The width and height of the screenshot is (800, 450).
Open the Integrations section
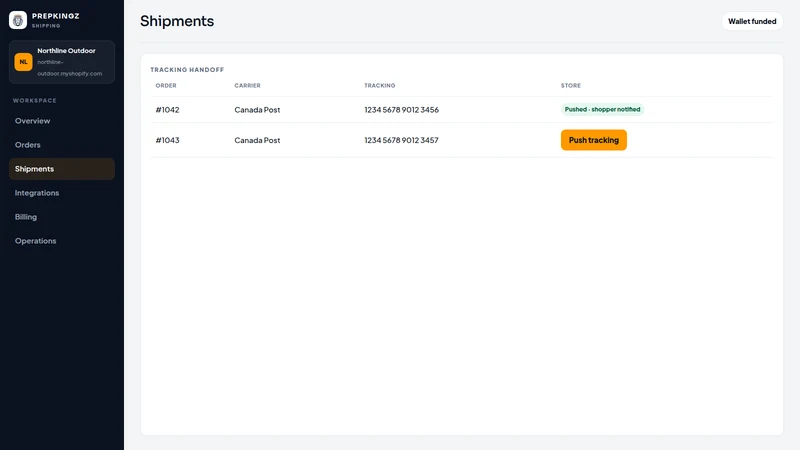pyautogui.click(x=62, y=193)
